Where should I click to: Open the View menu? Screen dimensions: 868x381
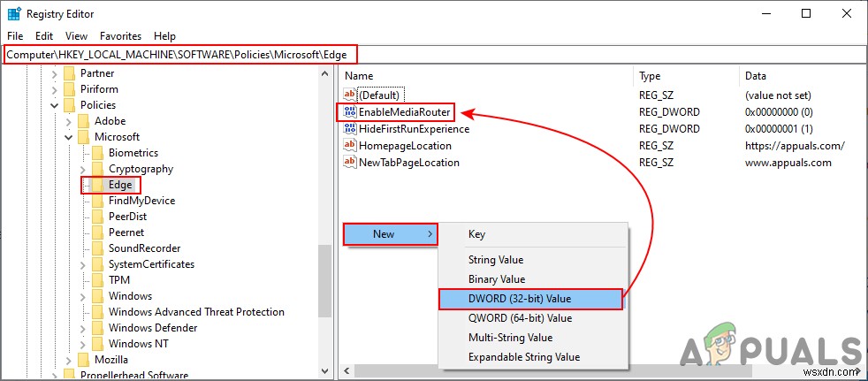(x=76, y=36)
